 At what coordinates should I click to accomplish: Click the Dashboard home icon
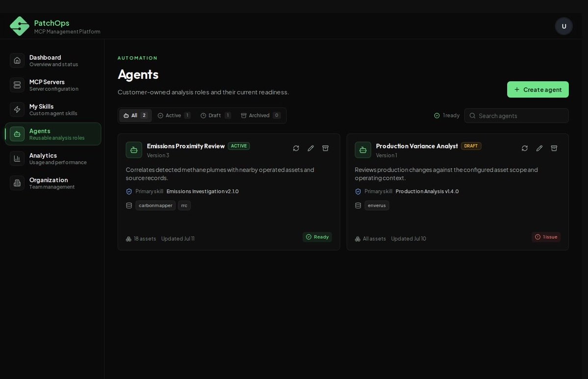coord(17,60)
